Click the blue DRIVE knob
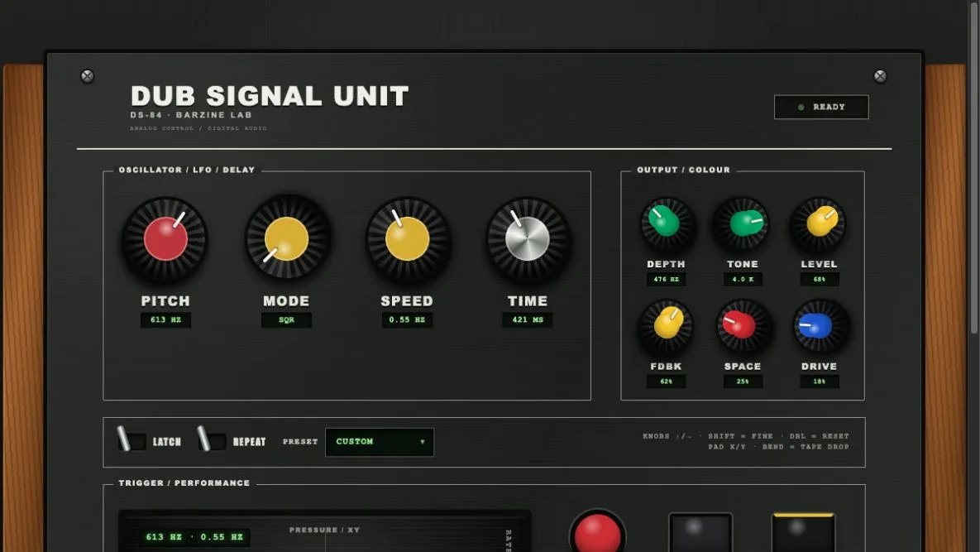This screenshot has height=552, width=980. coord(820,326)
